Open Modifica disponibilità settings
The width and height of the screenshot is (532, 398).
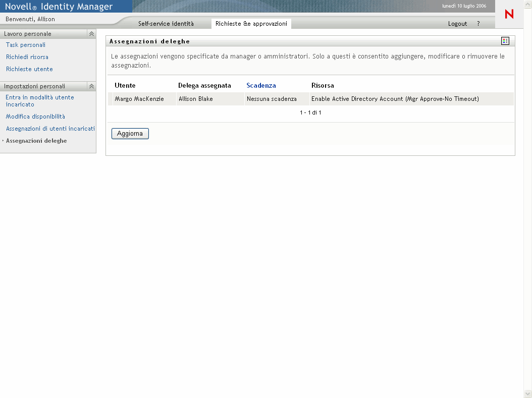(35, 117)
